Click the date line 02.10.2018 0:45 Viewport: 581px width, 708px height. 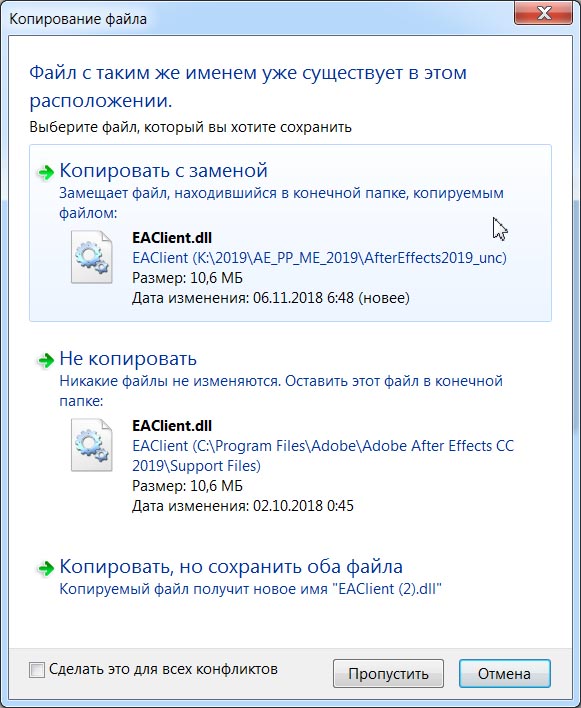tap(243, 506)
